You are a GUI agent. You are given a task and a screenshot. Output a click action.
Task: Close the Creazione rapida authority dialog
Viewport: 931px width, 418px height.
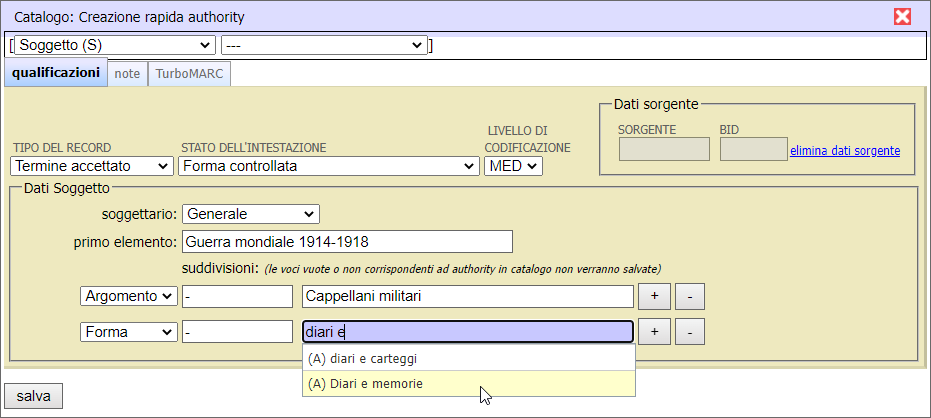tap(902, 17)
